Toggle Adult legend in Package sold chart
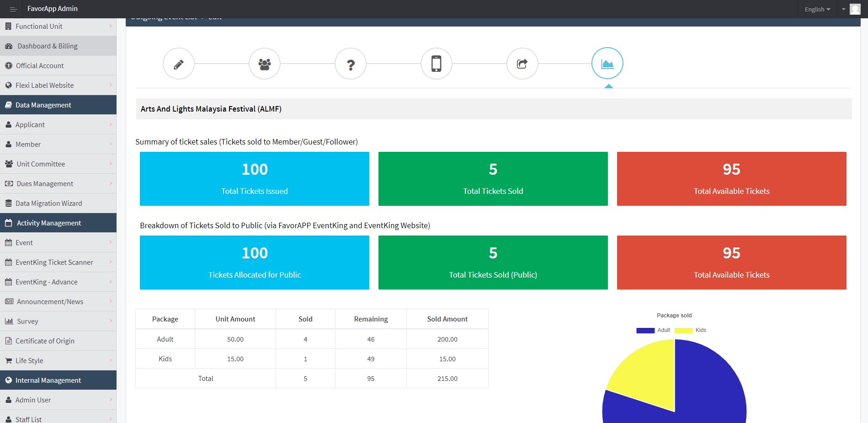The height and width of the screenshot is (423, 868). click(x=653, y=330)
